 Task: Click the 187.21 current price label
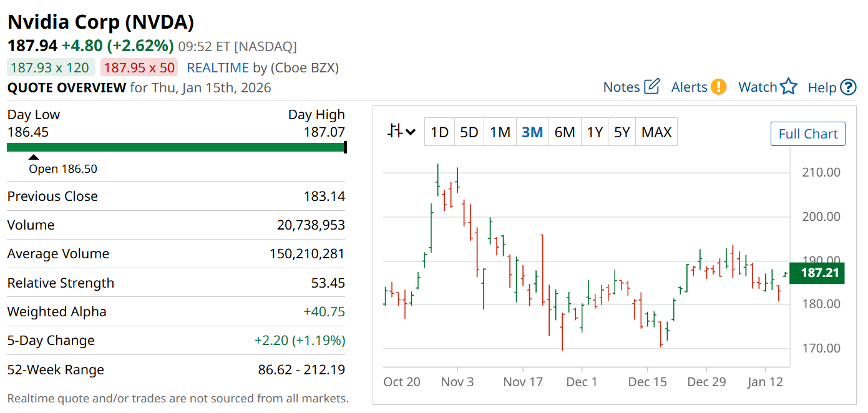817,273
